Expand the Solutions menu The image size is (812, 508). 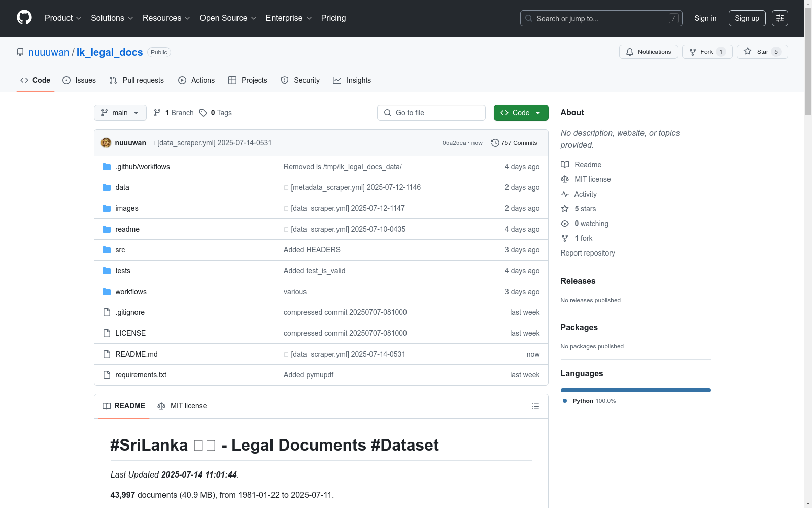tap(112, 18)
